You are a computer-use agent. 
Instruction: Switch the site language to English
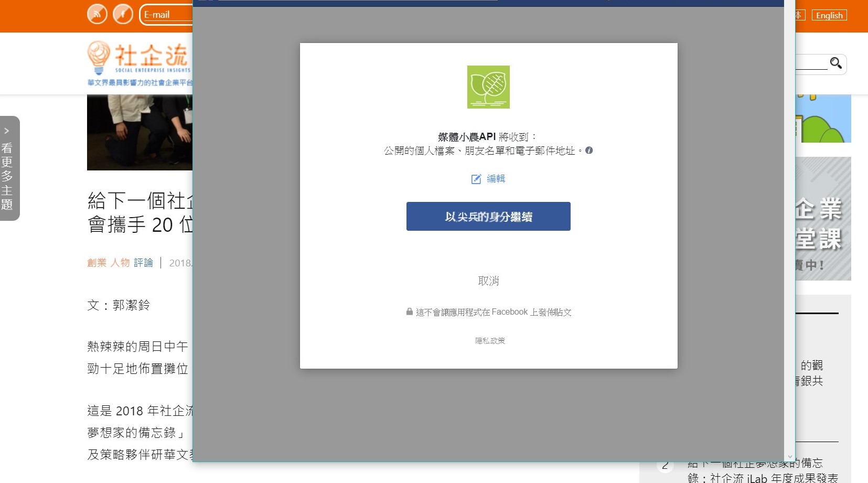tap(829, 15)
